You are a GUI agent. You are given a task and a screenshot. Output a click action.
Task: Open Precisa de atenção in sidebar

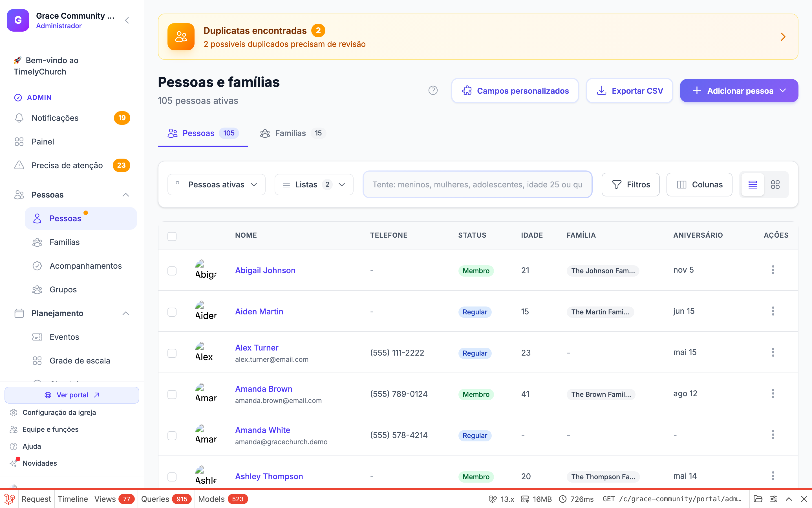click(x=72, y=165)
